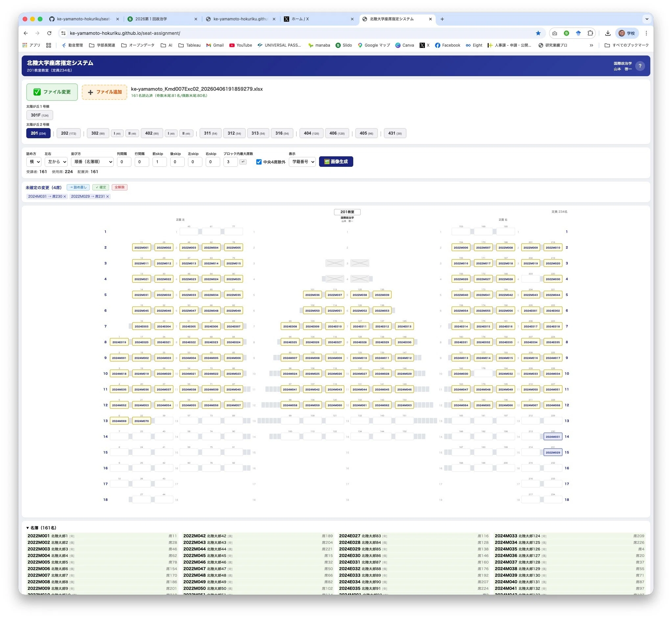Open the Facebook bookmark
Viewport: 672px width, 619px height.
[448, 45]
